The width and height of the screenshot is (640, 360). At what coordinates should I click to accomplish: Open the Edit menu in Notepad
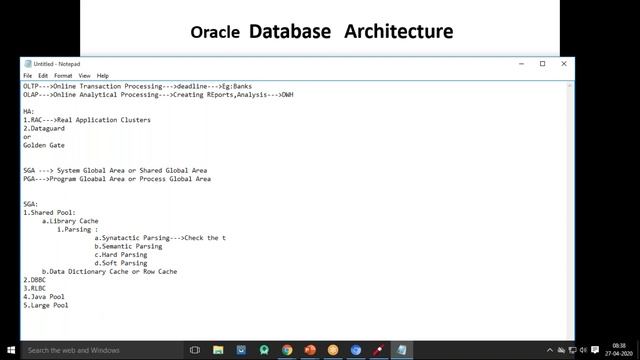[x=43, y=76]
